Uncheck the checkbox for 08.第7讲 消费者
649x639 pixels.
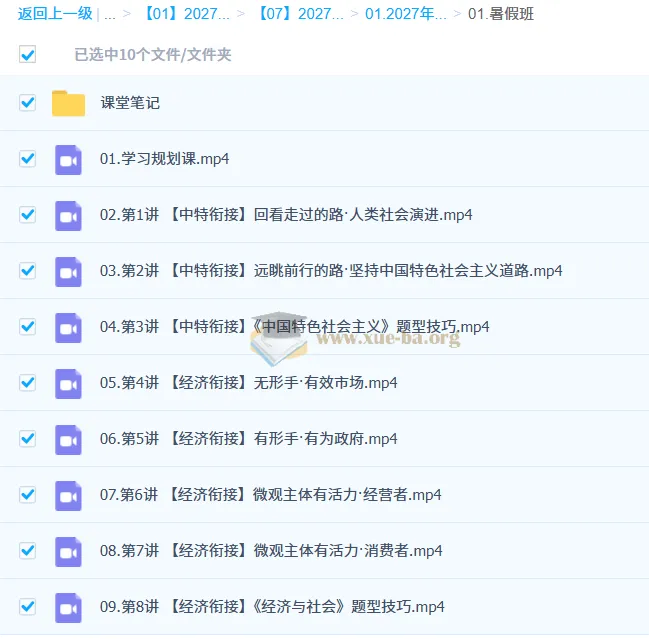(27, 550)
